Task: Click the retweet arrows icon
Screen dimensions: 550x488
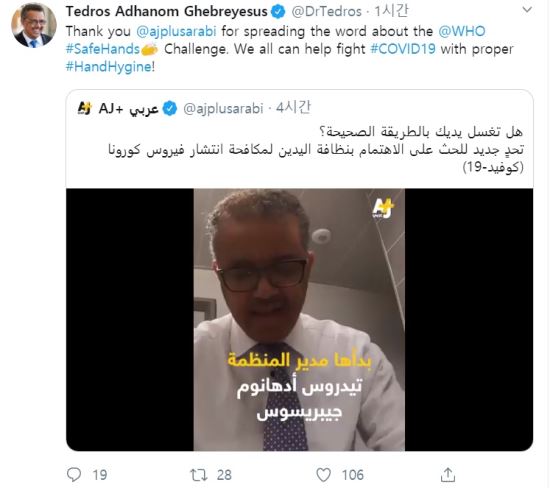Action: click(x=199, y=475)
